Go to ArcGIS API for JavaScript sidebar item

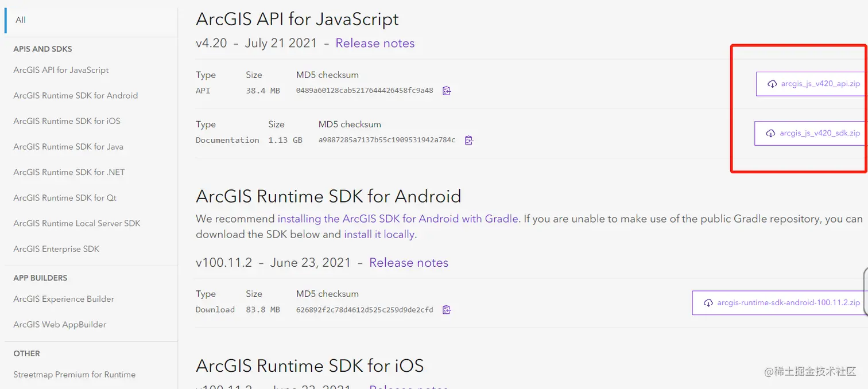click(x=61, y=70)
